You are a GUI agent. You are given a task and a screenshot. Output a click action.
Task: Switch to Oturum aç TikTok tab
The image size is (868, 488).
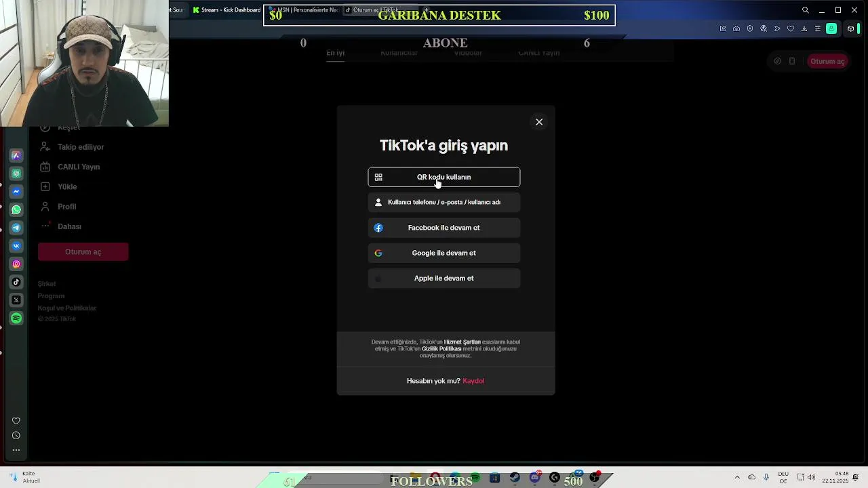coord(380,10)
